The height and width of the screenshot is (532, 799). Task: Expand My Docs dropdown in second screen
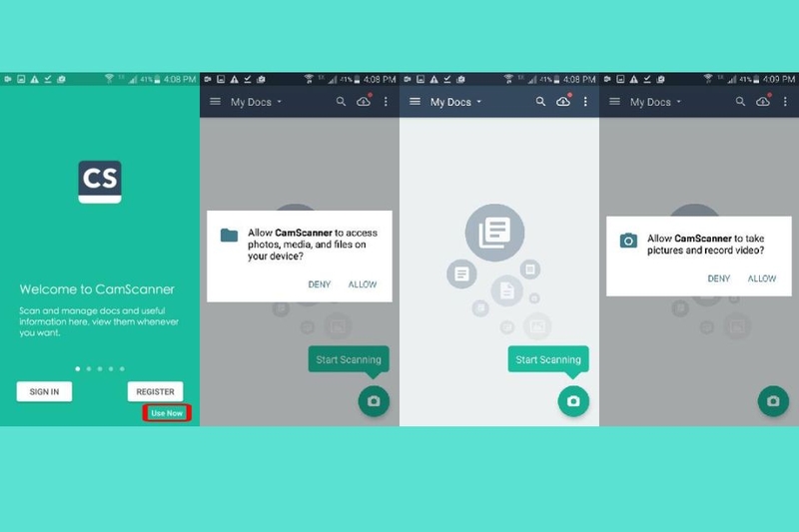pyautogui.click(x=256, y=102)
